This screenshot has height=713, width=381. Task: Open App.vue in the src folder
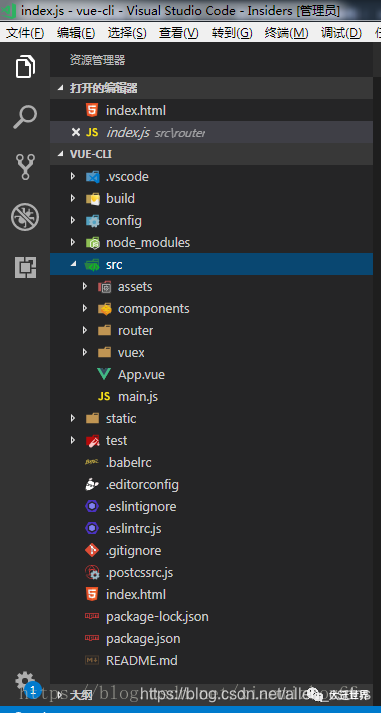click(x=211, y=375)
